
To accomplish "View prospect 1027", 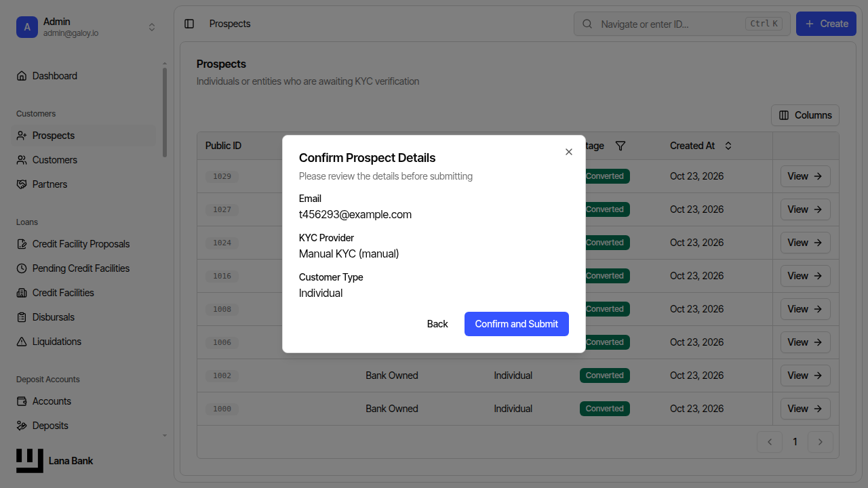I will 806,209.
